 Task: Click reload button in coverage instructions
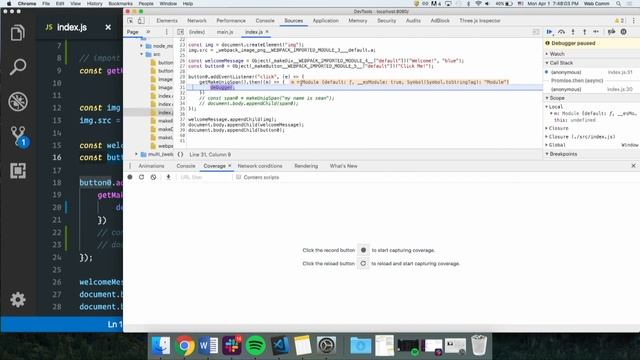[363, 263]
